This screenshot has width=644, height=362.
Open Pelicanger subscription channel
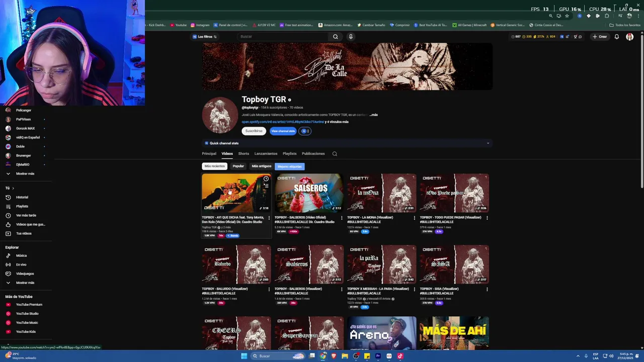pos(23,110)
